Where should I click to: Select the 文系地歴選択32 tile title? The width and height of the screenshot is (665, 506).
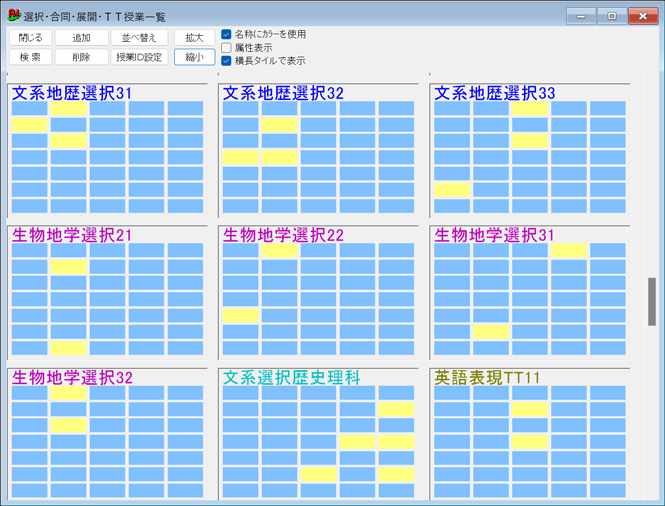tap(283, 93)
